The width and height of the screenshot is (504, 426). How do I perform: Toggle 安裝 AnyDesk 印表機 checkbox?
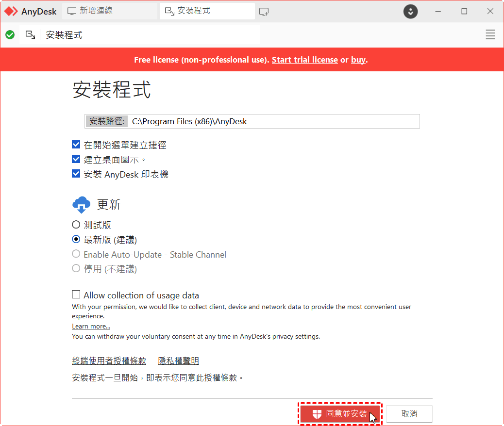[76, 174]
